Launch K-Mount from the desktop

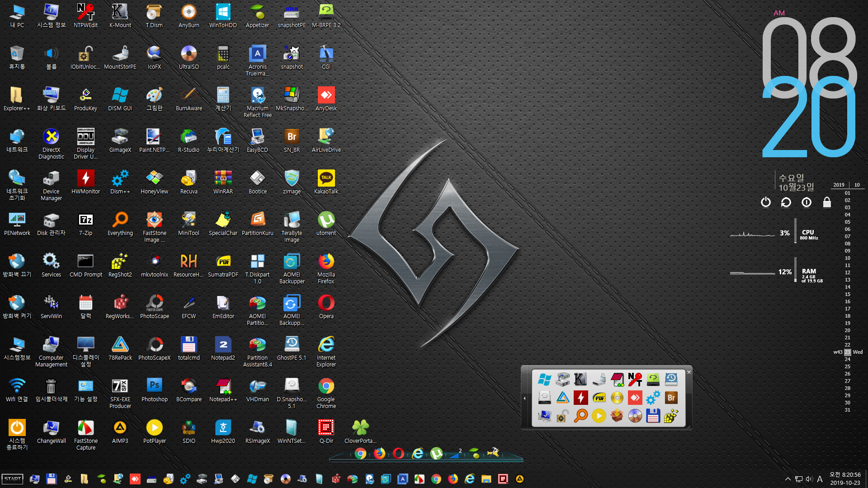[x=120, y=16]
